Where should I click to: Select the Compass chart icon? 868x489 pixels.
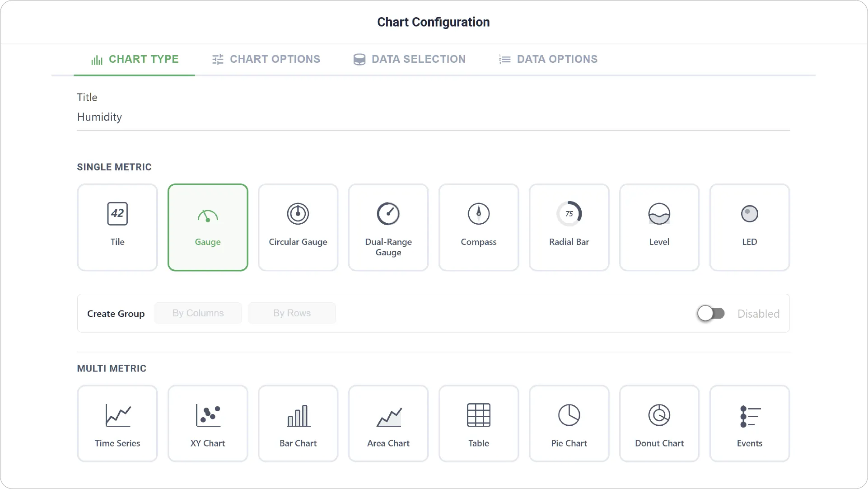[x=479, y=214]
